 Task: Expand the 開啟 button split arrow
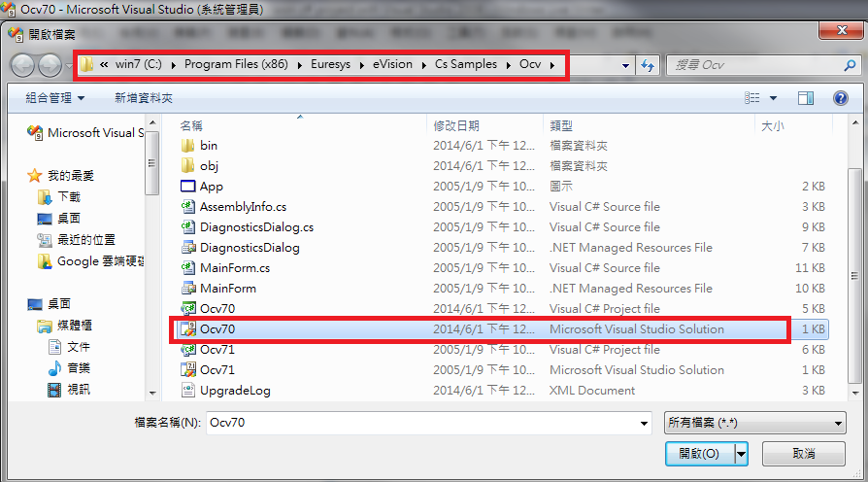(x=741, y=454)
